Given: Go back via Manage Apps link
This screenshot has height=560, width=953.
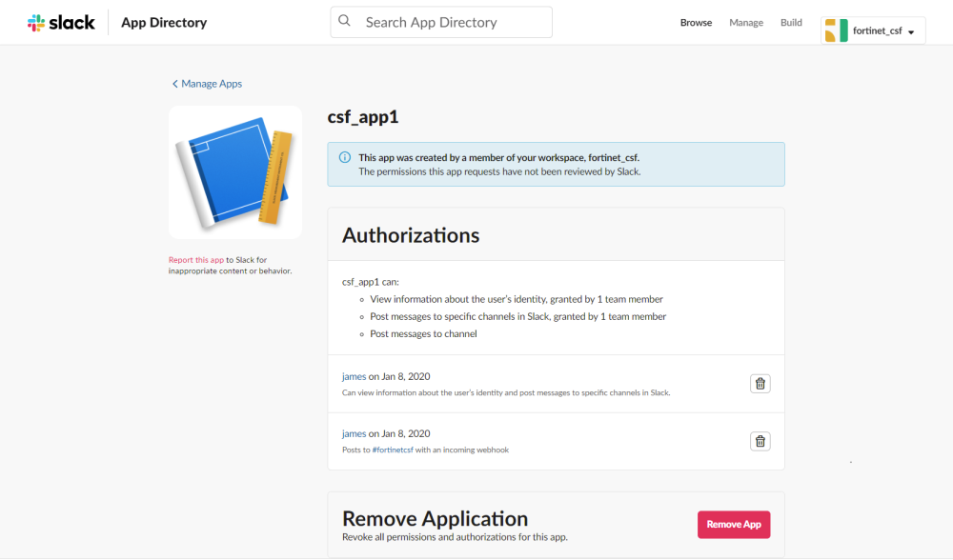Looking at the screenshot, I should tap(212, 84).
